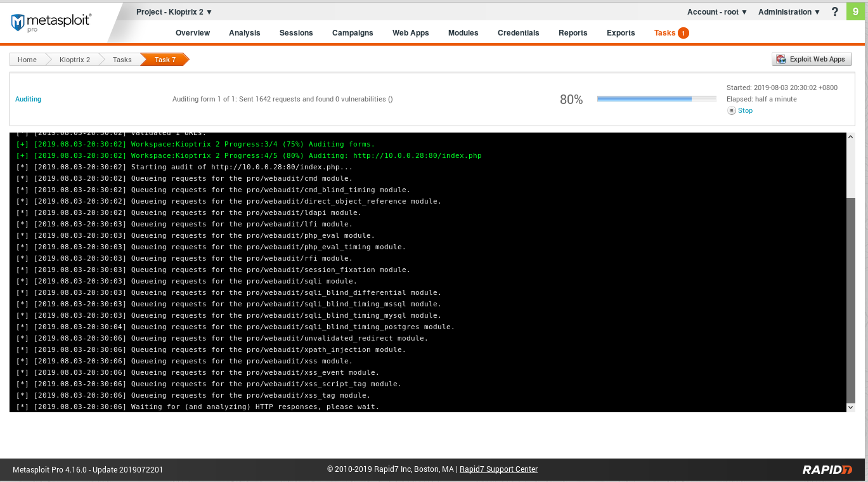Switch to the Campaigns tab
The width and height of the screenshot is (868, 482).
[353, 33]
